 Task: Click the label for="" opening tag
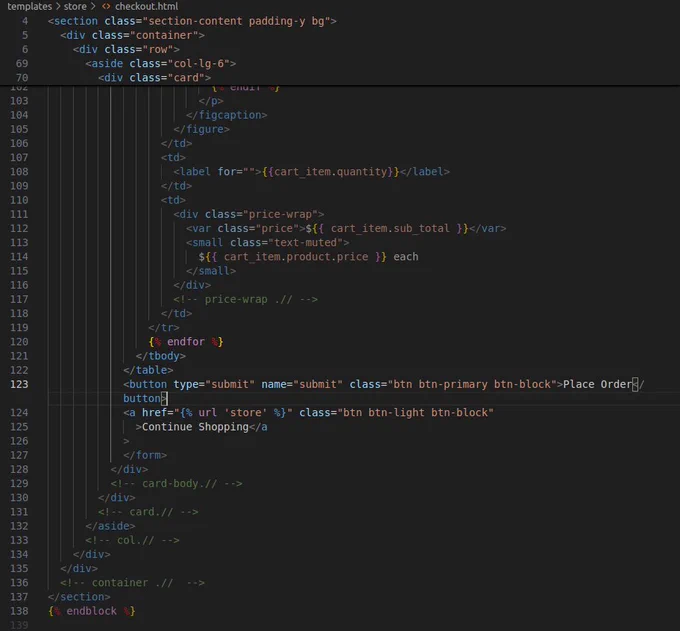217,172
